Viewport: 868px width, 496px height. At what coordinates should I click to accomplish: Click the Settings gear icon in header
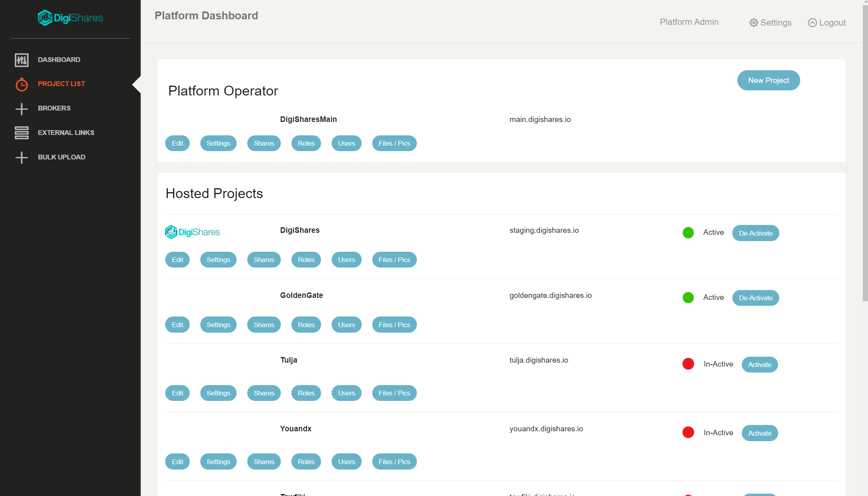tap(754, 22)
